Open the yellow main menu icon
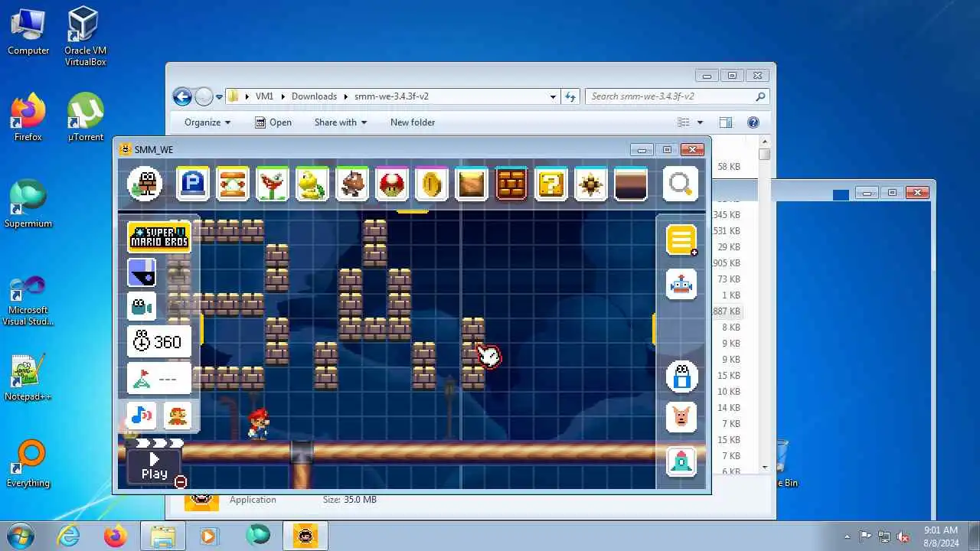The height and width of the screenshot is (551, 980). pyautogui.click(x=681, y=240)
